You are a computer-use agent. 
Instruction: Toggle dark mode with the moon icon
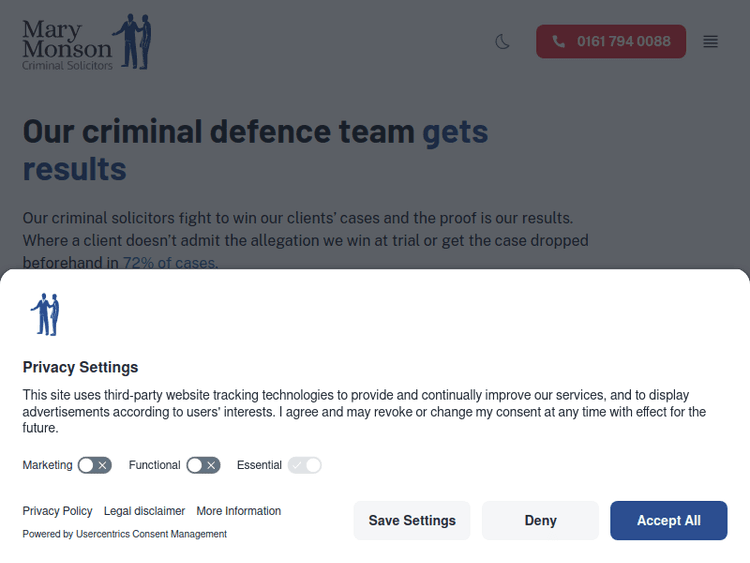(x=503, y=42)
